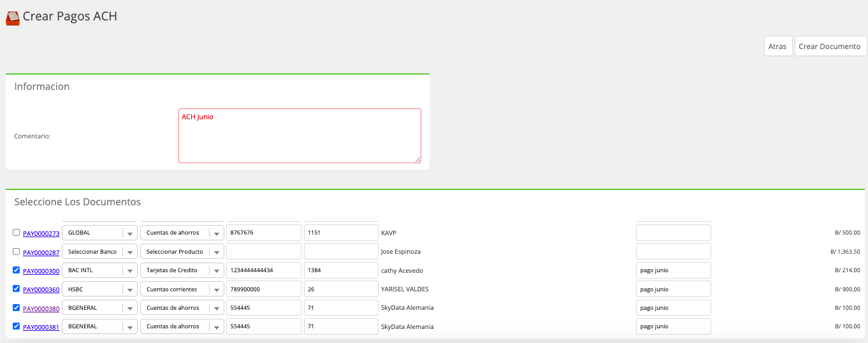Click the field containing 1151

[x=342, y=233]
